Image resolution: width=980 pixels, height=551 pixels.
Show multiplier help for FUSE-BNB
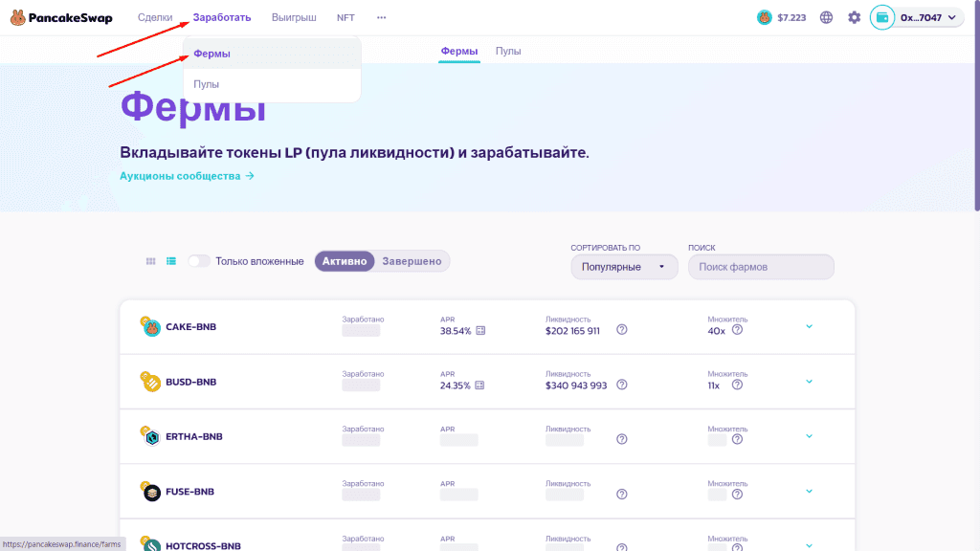[737, 495]
